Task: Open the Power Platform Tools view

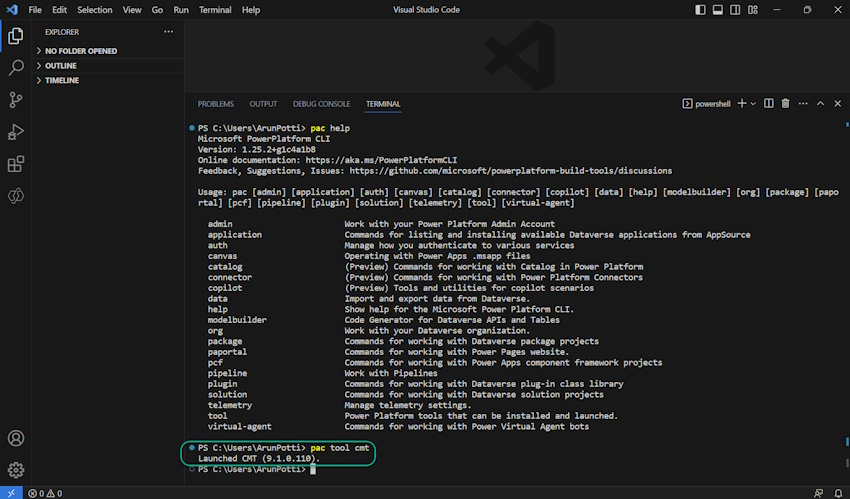Action: pyautogui.click(x=16, y=196)
